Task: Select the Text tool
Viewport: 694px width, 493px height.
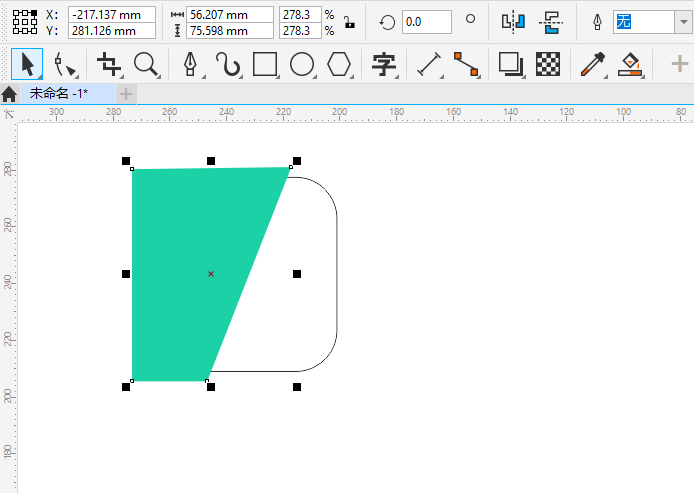Action: point(384,65)
